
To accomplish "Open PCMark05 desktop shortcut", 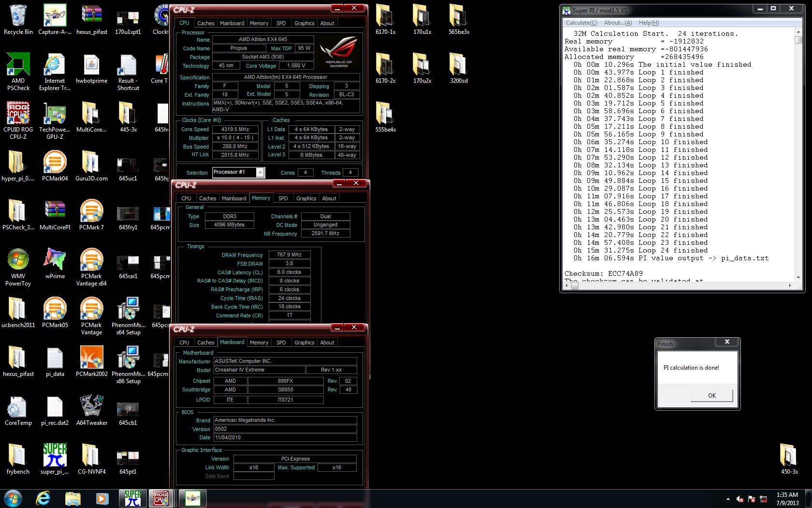I will click(55, 313).
